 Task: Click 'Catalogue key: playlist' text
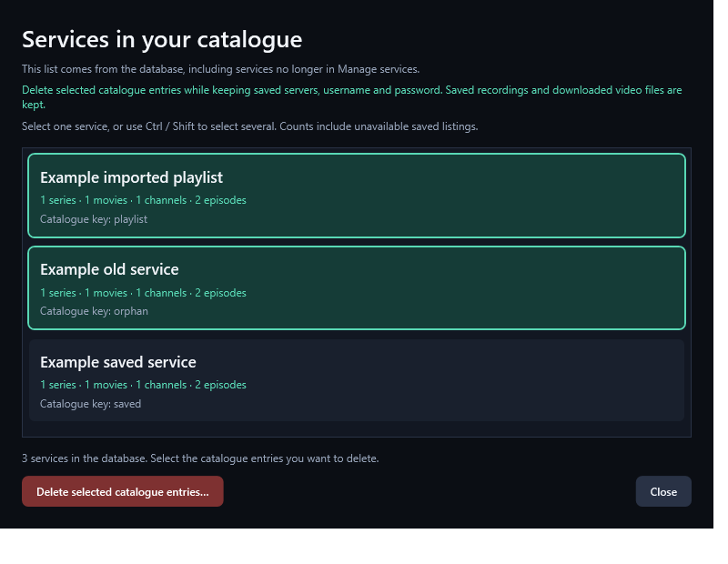pos(94,219)
